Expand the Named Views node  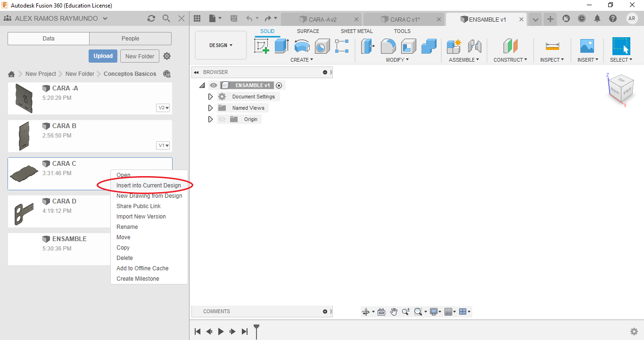point(211,108)
